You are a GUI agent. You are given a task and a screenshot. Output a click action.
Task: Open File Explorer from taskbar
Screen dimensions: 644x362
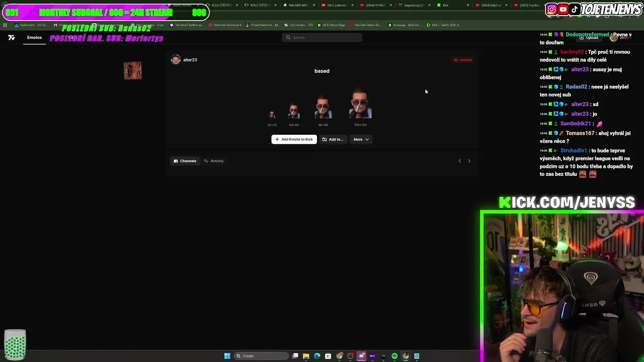(x=306, y=356)
